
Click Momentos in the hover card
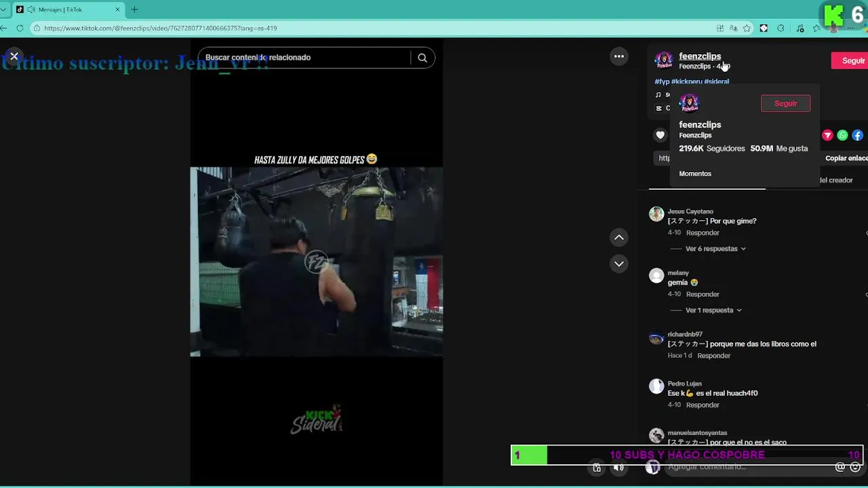695,174
